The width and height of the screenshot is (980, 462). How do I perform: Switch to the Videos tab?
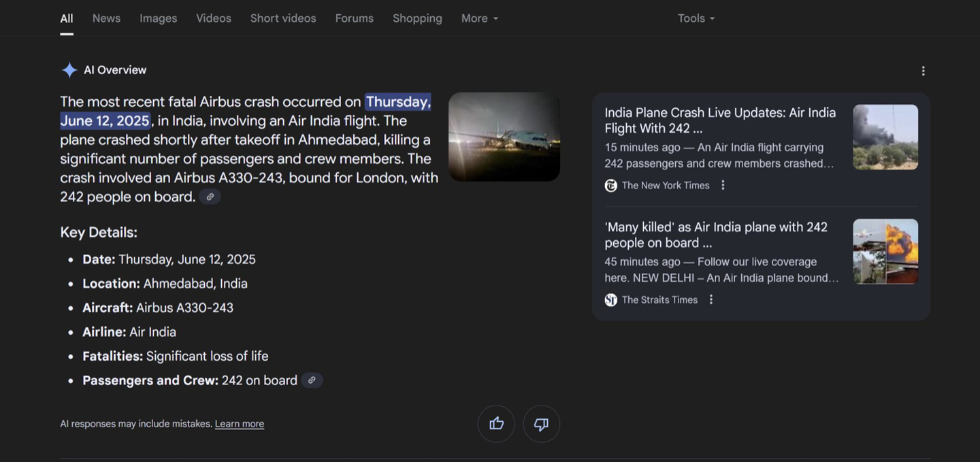(x=214, y=18)
